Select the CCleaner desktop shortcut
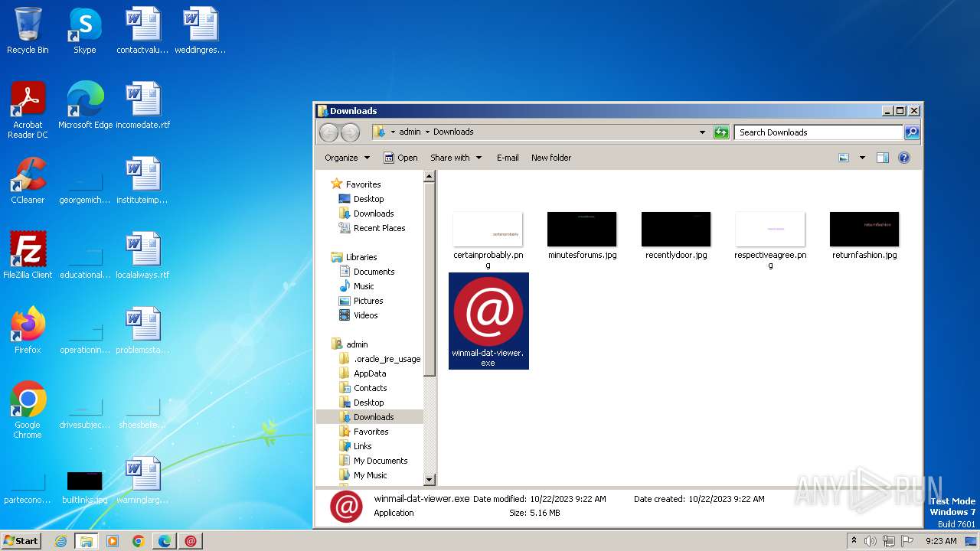Viewport: 980px width, 551px height. 28,181
